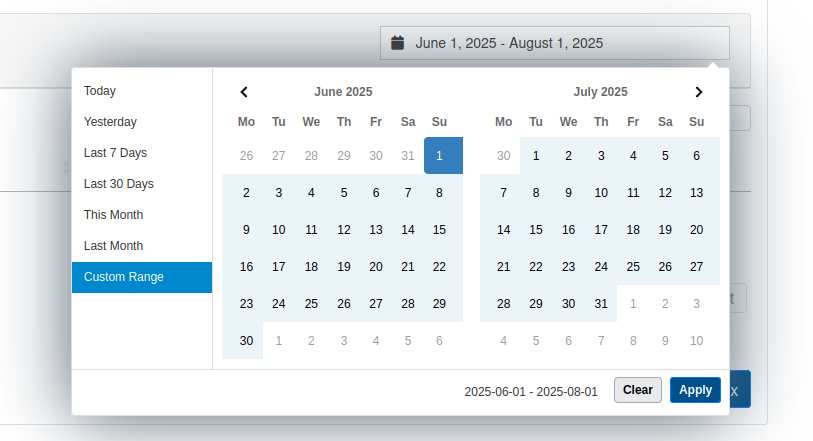Screen dimensions: 813x441
Task: Pick July 31 in right calendar
Action: pos(601,304)
